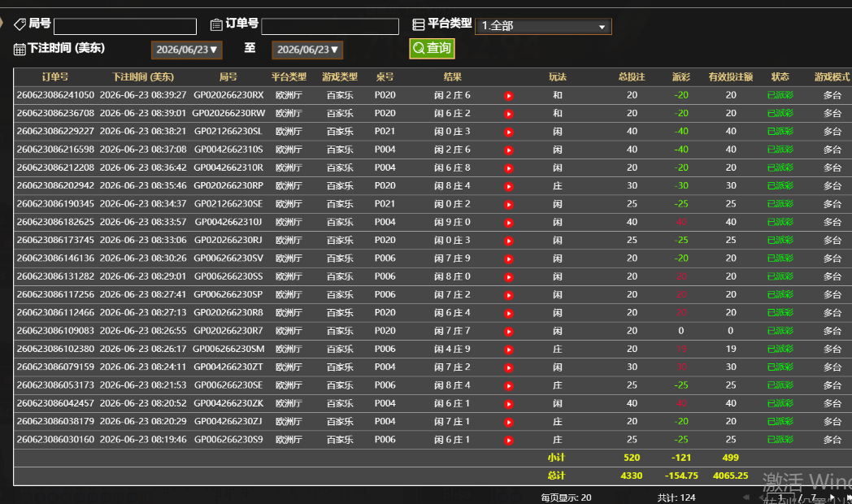This screenshot has height=504, width=852.
Task: Click the clipboard icon beside 订单号
Action: 216,24
